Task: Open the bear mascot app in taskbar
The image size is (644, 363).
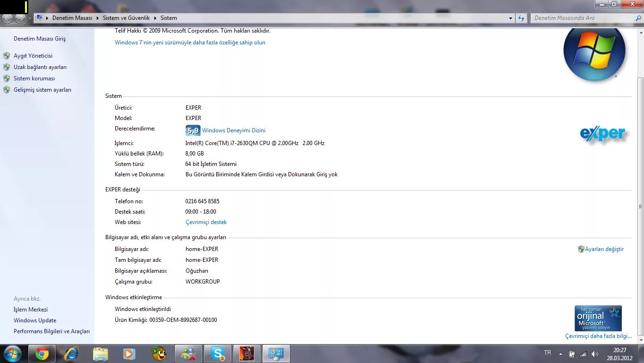Action: [159, 354]
